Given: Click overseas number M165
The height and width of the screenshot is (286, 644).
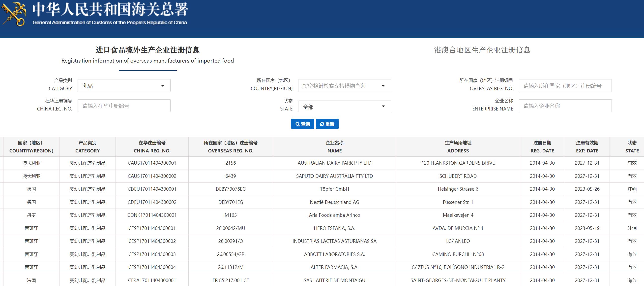Looking at the screenshot, I should [x=231, y=215].
